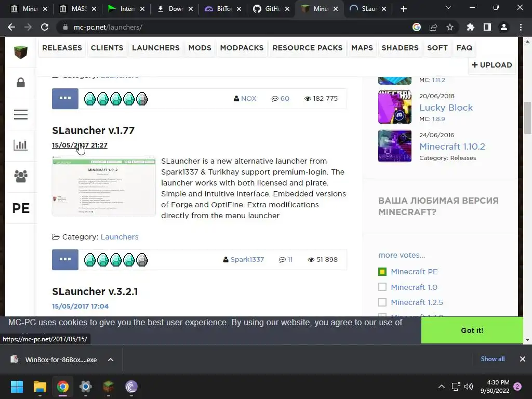Click the Google icon in address bar

click(417, 27)
